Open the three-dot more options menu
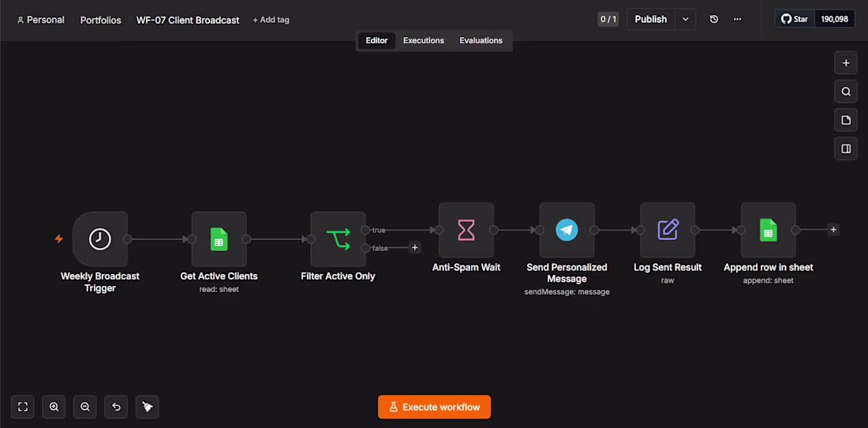Screen dimensions: 868x428 click(737, 20)
